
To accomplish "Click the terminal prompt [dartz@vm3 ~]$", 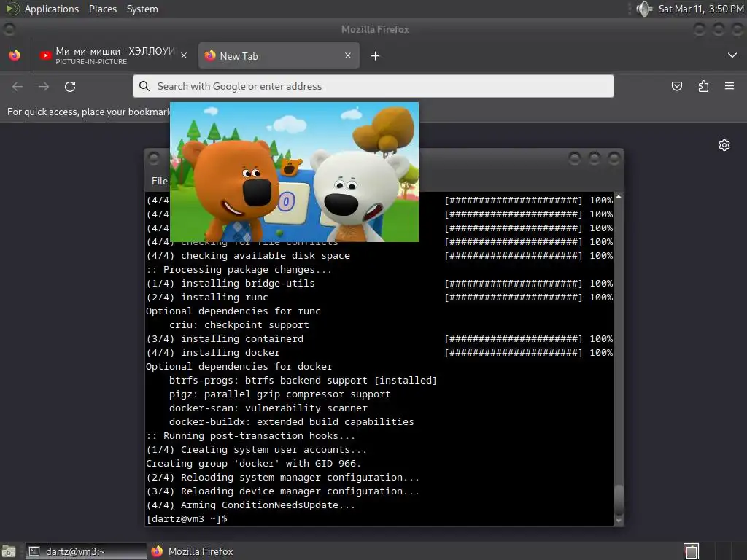I will (x=187, y=519).
